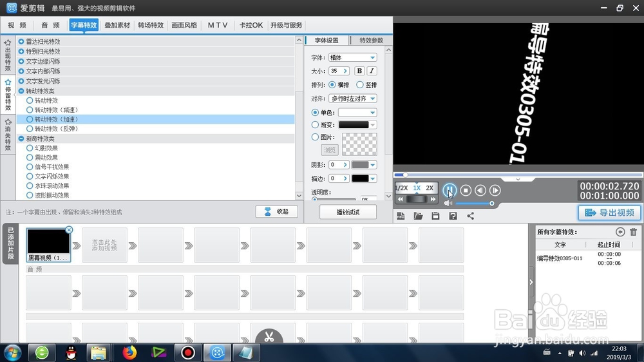Viewport: 644px width, 362px height.
Task: Open the 阴影 color dropdown
Action: pyautogui.click(x=365, y=165)
